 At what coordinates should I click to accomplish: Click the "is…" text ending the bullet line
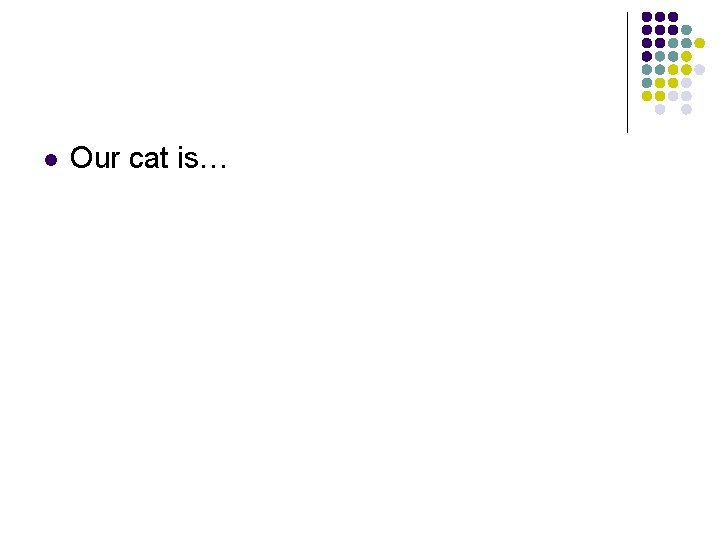tap(202, 158)
